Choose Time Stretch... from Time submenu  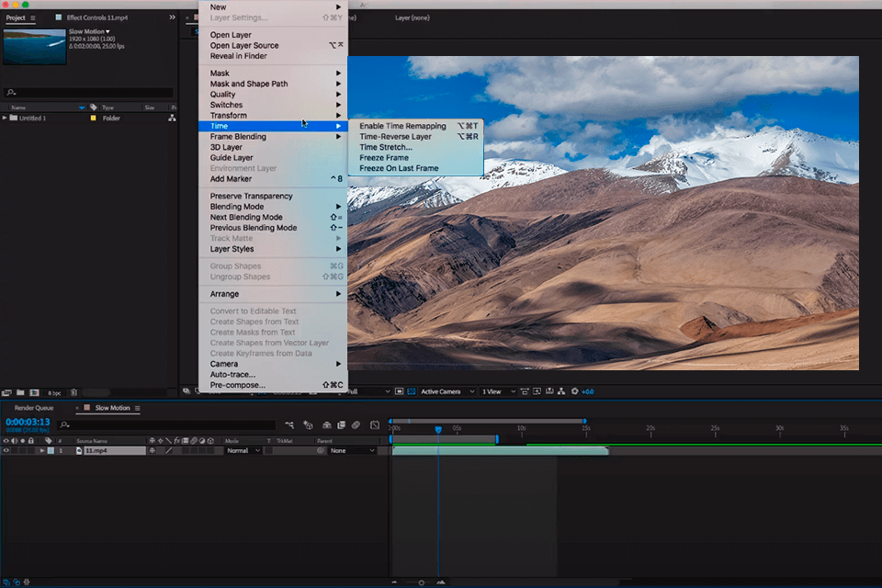click(415, 147)
